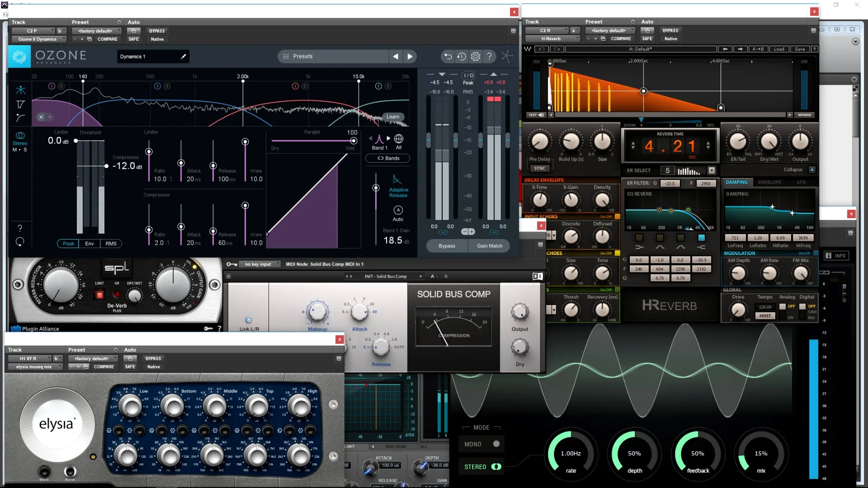Click H-Reverb Load button
Image resolution: width=868 pixels, height=488 pixels.
[779, 49]
